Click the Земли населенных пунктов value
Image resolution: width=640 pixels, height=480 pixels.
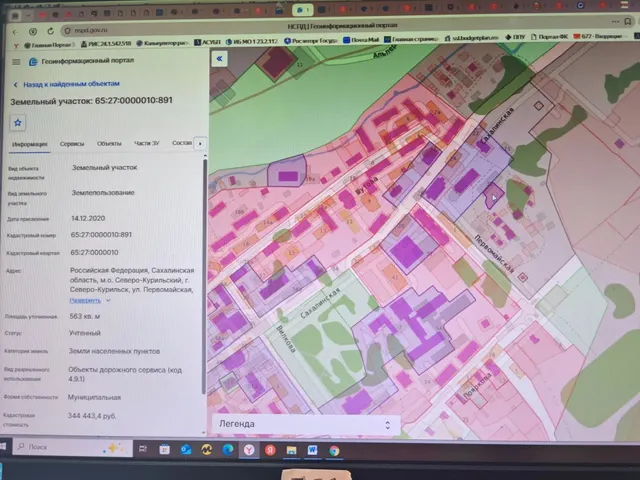click(x=114, y=351)
